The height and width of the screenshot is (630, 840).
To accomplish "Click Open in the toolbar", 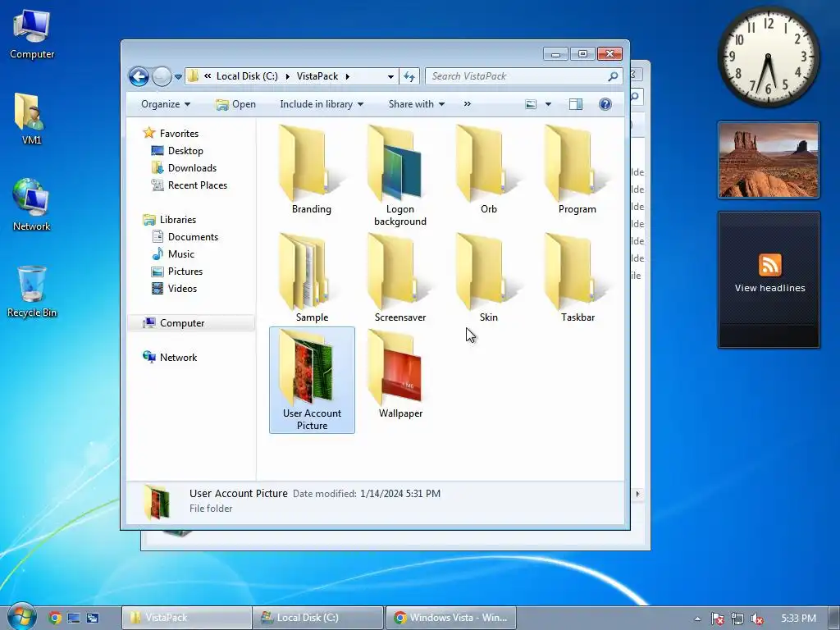I will pos(235,104).
